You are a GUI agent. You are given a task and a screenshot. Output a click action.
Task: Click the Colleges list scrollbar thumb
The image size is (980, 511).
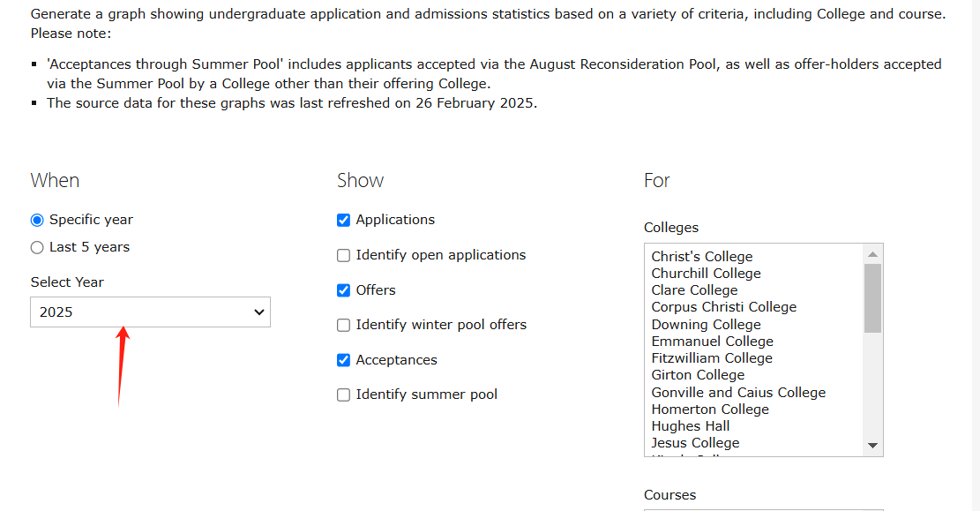[873, 298]
